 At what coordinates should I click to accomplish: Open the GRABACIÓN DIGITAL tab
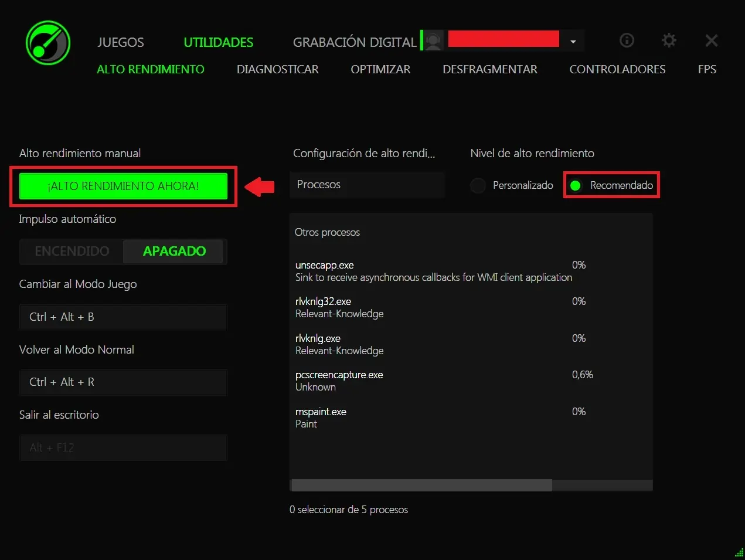click(354, 42)
